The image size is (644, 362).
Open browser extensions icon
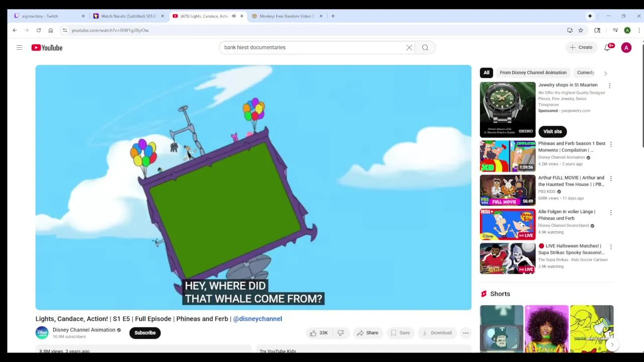[x=597, y=30]
